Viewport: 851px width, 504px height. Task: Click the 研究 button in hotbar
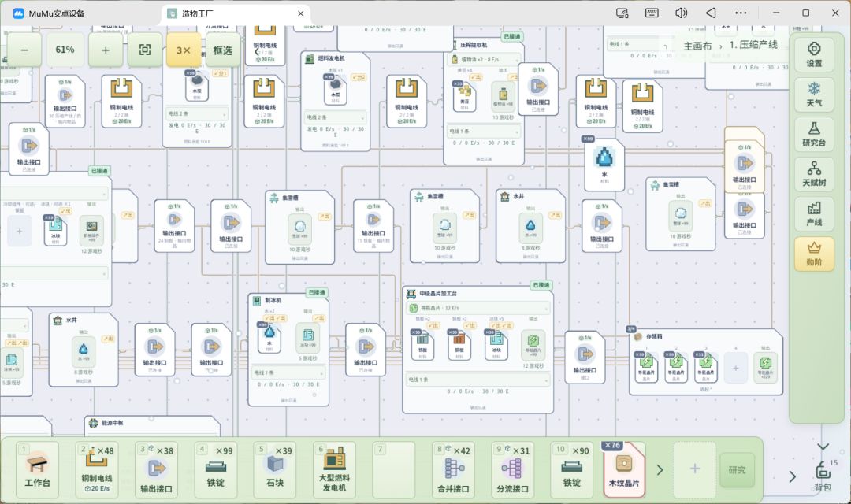(737, 470)
